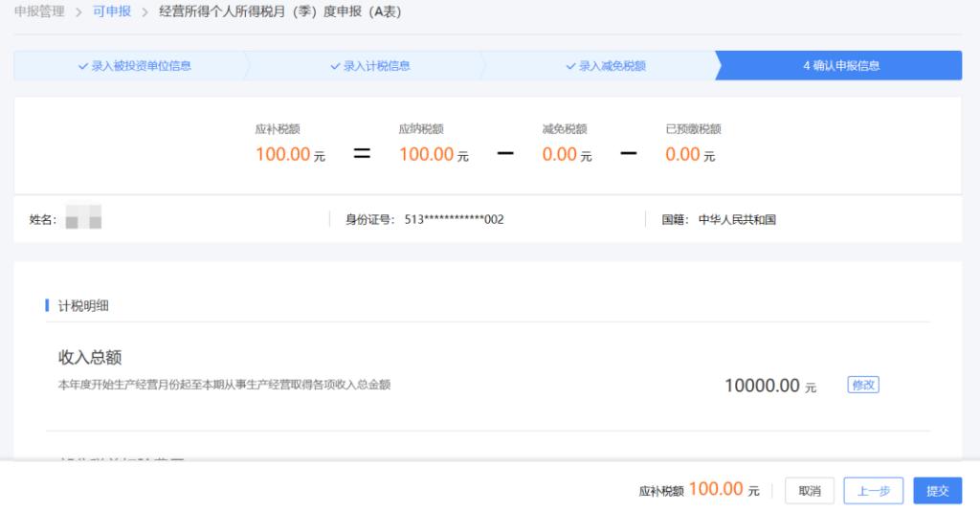
Task: Open the 可申报 breadcrumb link
Action: tap(112, 11)
